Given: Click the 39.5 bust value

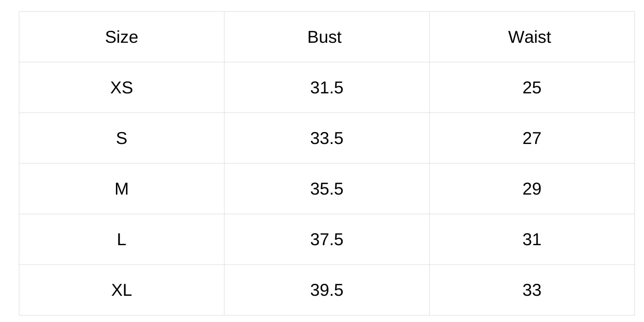Looking at the screenshot, I should pos(327,290).
